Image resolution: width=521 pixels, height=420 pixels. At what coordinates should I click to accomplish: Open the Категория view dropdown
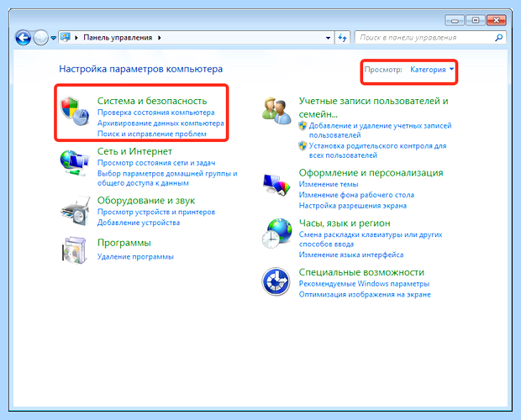432,70
